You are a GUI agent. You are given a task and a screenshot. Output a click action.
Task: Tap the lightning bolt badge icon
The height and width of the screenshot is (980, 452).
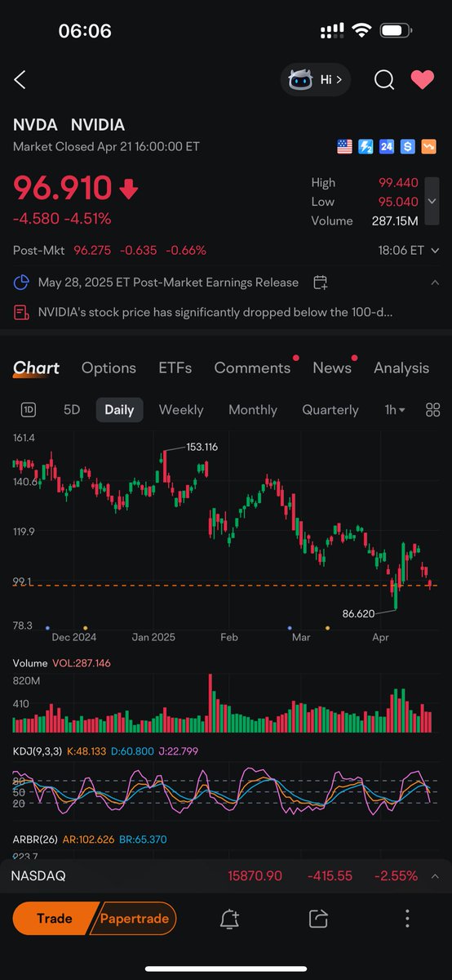[x=366, y=147]
